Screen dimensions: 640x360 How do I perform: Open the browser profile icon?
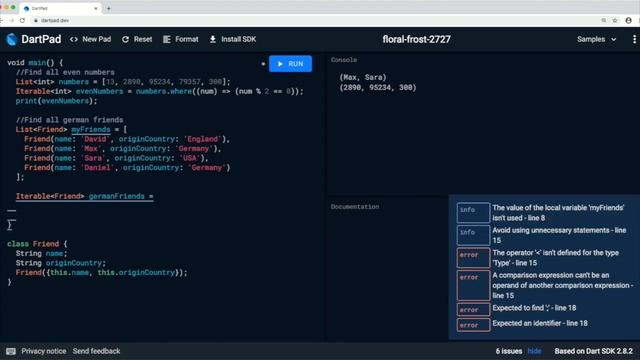tap(629, 20)
